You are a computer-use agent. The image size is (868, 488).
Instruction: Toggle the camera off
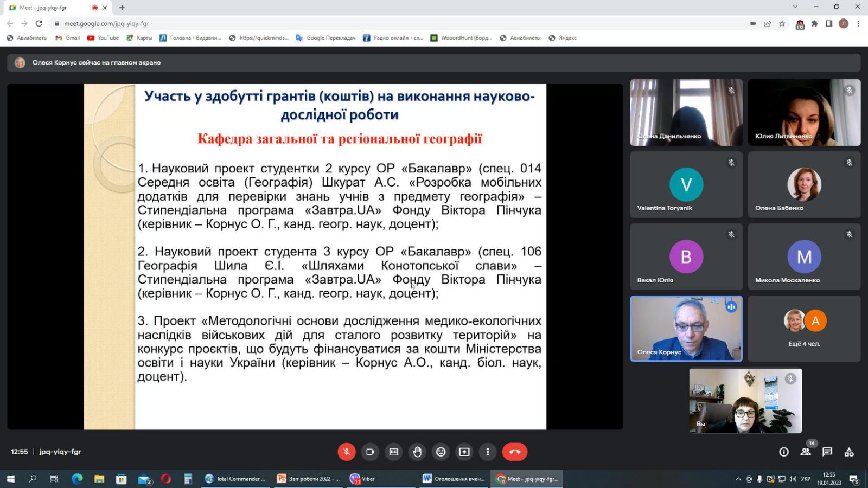click(x=370, y=452)
